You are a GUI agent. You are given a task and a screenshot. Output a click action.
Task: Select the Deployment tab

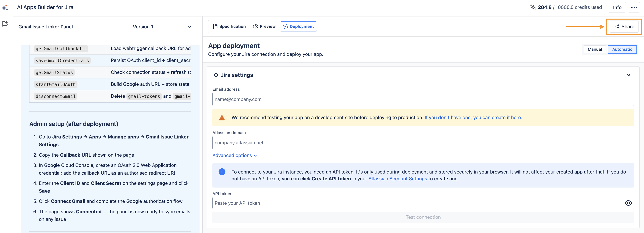[x=298, y=27]
